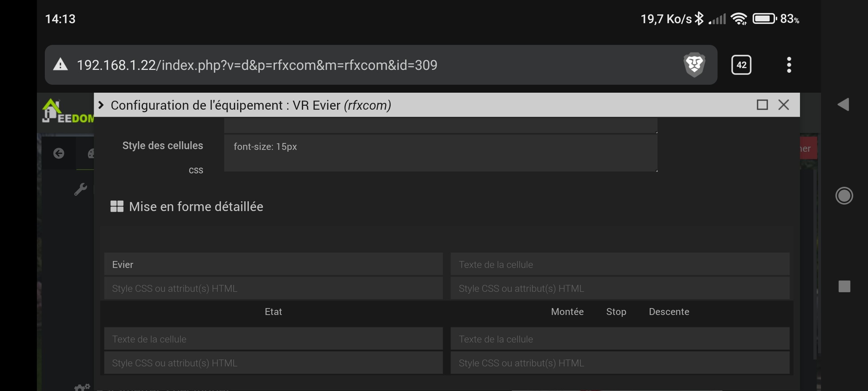Close the VR Evier configuration dialog
This screenshot has height=391, width=868.
(x=784, y=105)
